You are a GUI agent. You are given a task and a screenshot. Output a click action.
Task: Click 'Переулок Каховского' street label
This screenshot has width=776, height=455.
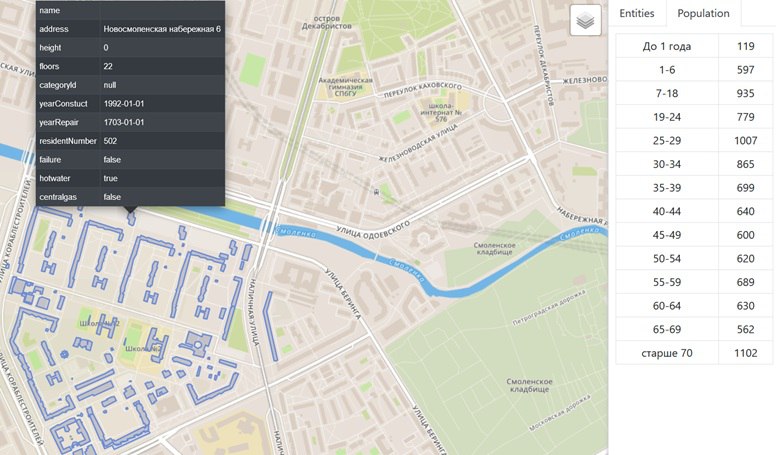tap(421, 87)
